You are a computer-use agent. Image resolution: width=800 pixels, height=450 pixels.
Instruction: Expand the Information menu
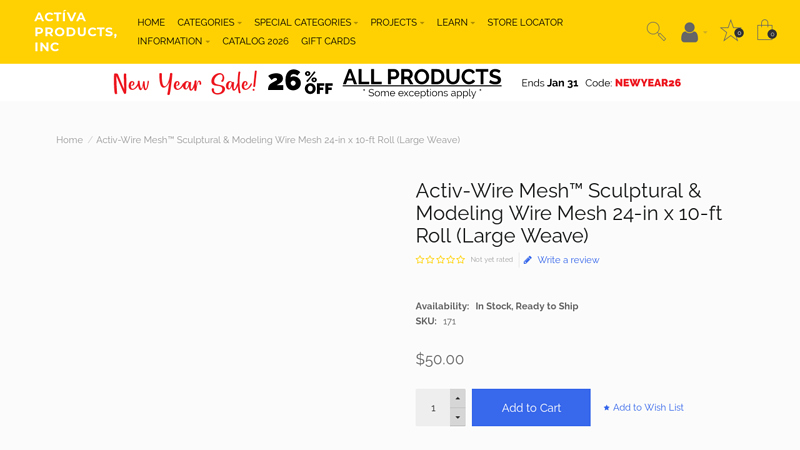click(x=173, y=41)
